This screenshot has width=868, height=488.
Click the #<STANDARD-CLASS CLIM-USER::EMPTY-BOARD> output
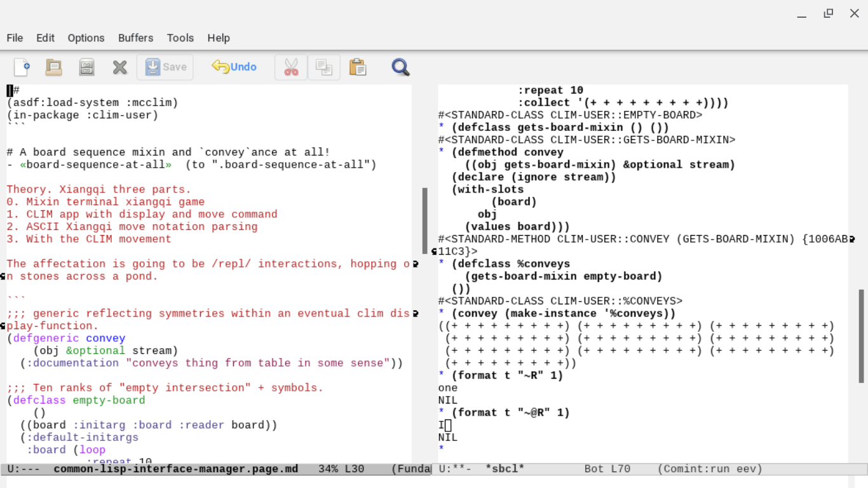(x=570, y=116)
